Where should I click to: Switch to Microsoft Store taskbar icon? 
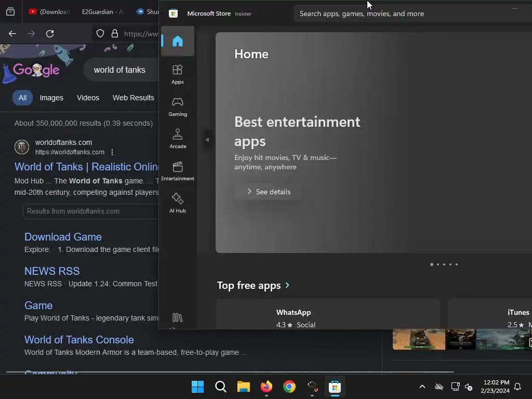coord(335,387)
